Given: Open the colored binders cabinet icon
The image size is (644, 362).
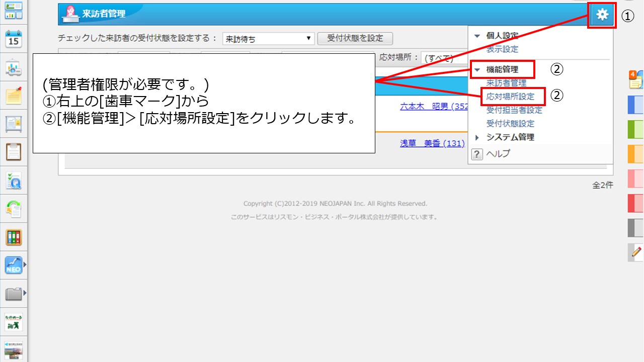Looking at the screenshot, I should tap(13, 237).
